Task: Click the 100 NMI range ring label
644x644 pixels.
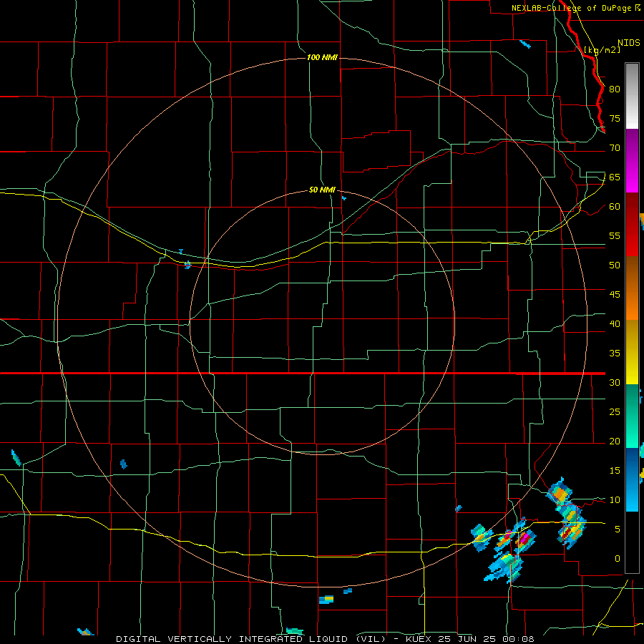Action: coord(322,57)
